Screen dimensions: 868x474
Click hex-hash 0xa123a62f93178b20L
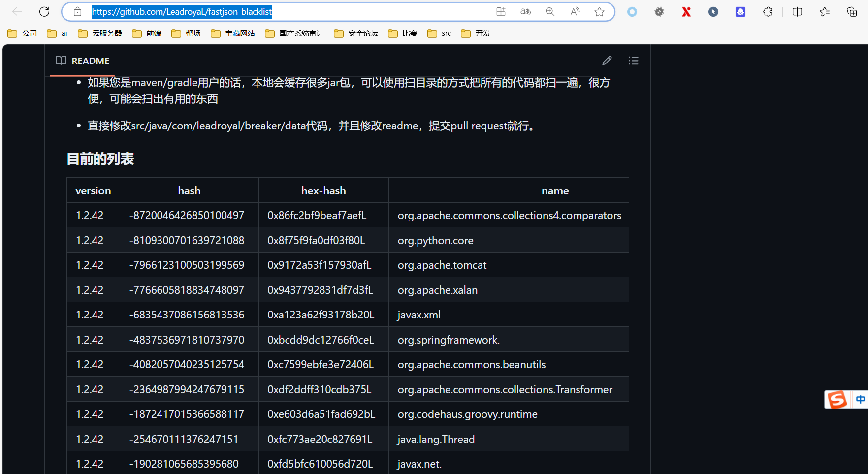pos(321,315)
